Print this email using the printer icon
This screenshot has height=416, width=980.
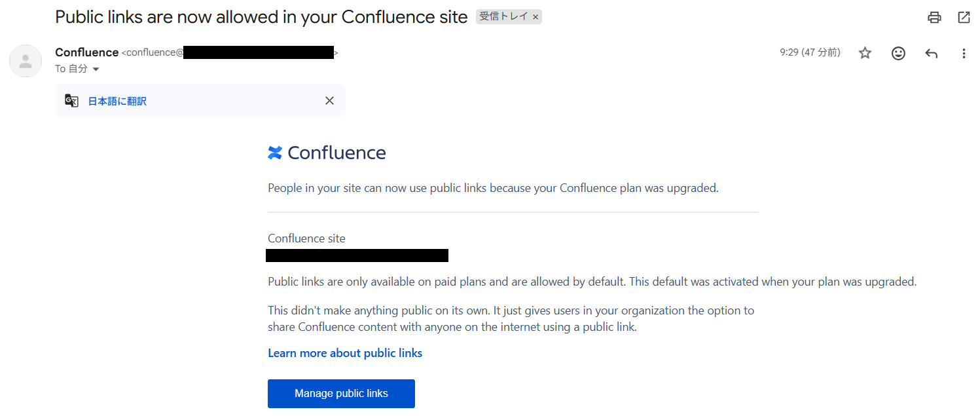click(x=934, y=18)
